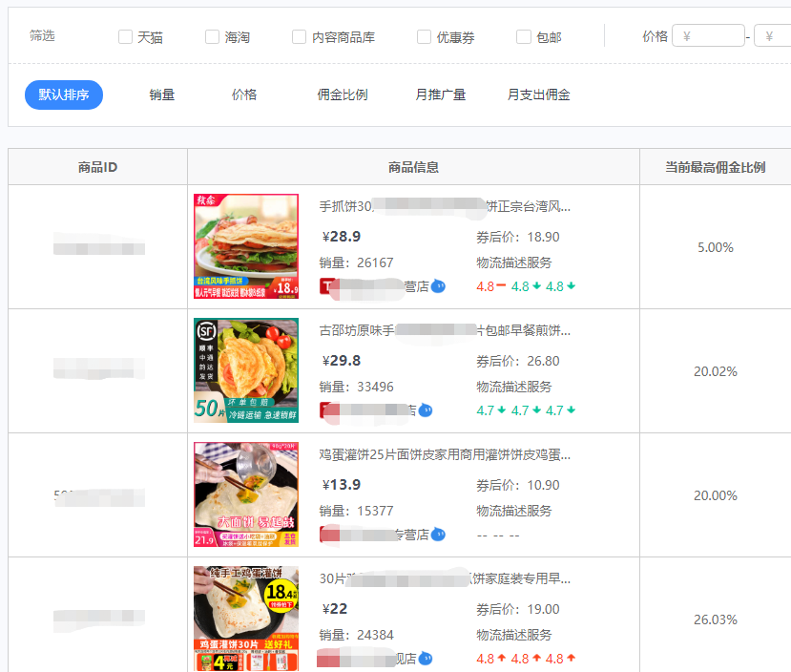791x672 pixels.
Task: Click the 5.00% commission value
Action: pyautogui.click(x=716, y=247)
